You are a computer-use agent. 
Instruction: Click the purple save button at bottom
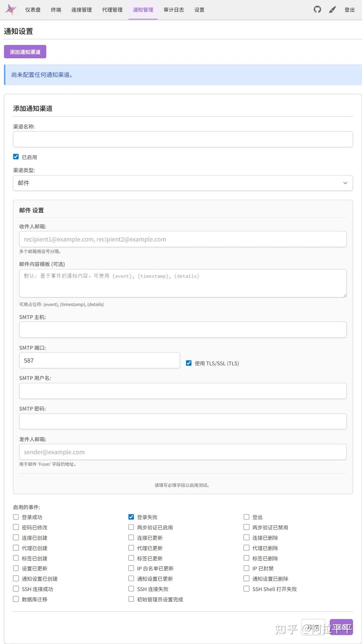pyautogui.click(x=341, y=627)
